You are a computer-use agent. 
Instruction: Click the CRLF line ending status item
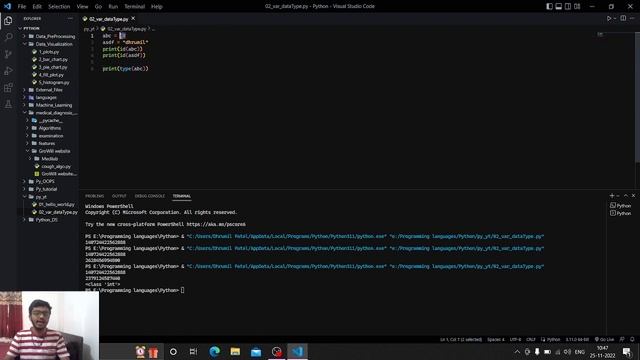pyautogui.click(x=531, y=339)
